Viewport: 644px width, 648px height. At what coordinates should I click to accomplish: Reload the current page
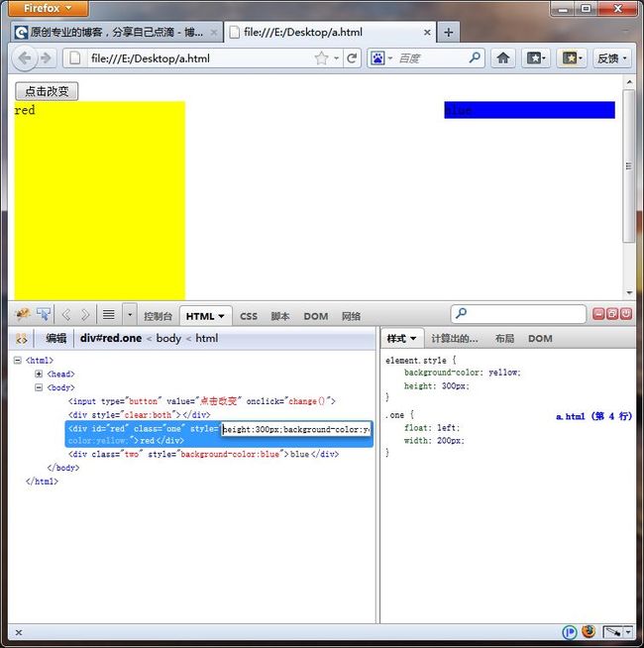coord(352,58)
